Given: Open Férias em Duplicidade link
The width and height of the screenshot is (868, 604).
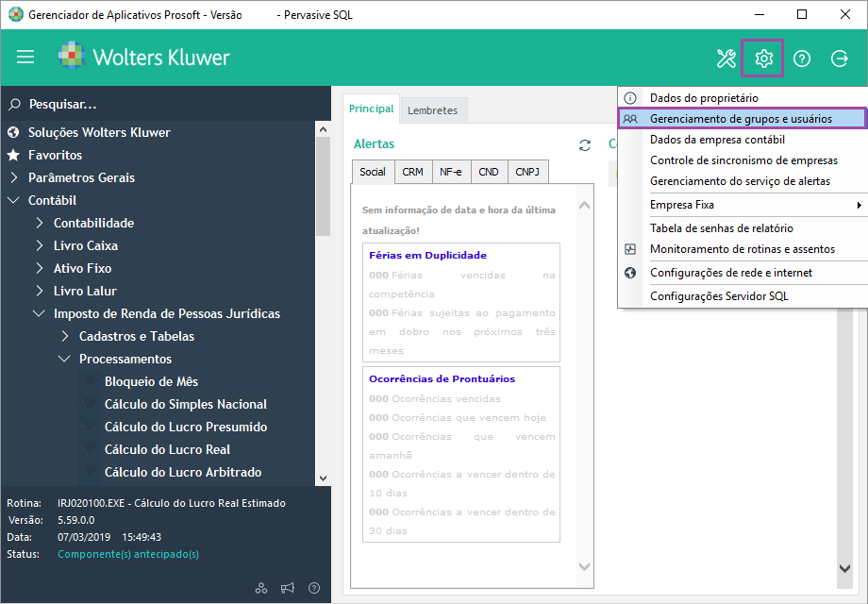Looking at the screenshot, I should 428,255.
